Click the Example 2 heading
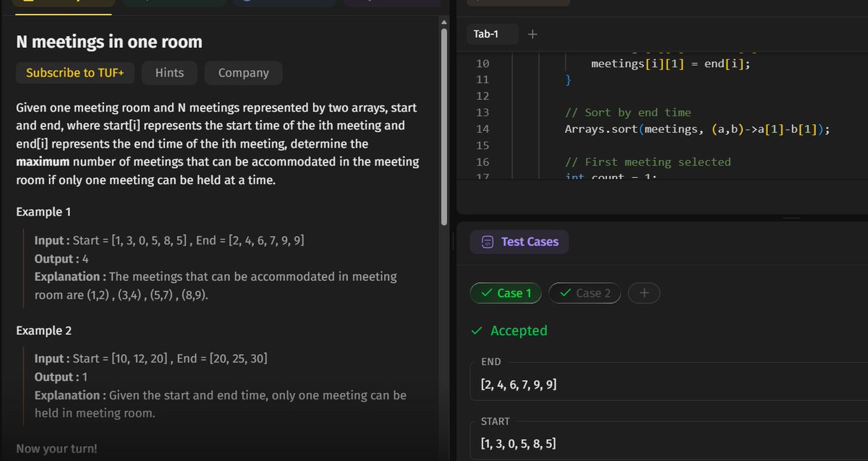 [x=43, y=331]
